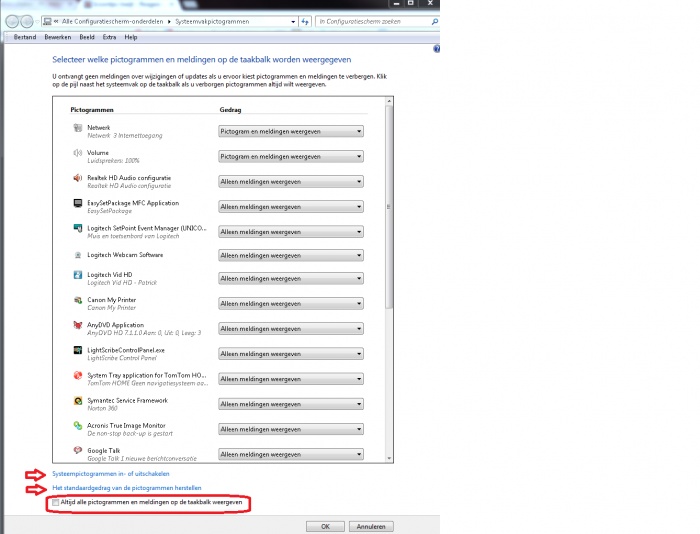The height and width of the screenshot is (534, 700).
Task: Click the Netwerk tray icon
Action: coord(78,128)
